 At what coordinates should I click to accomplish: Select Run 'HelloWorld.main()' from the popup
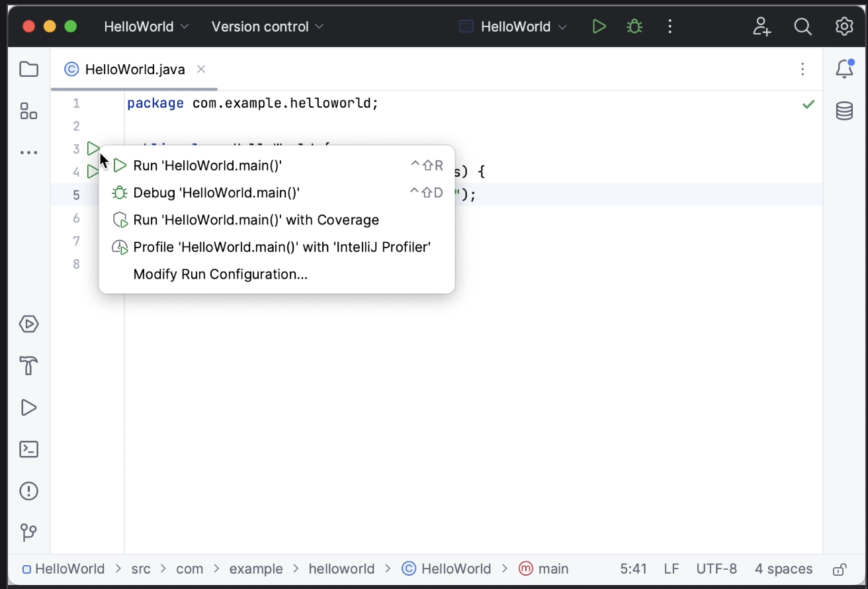[x=277, y=165]
